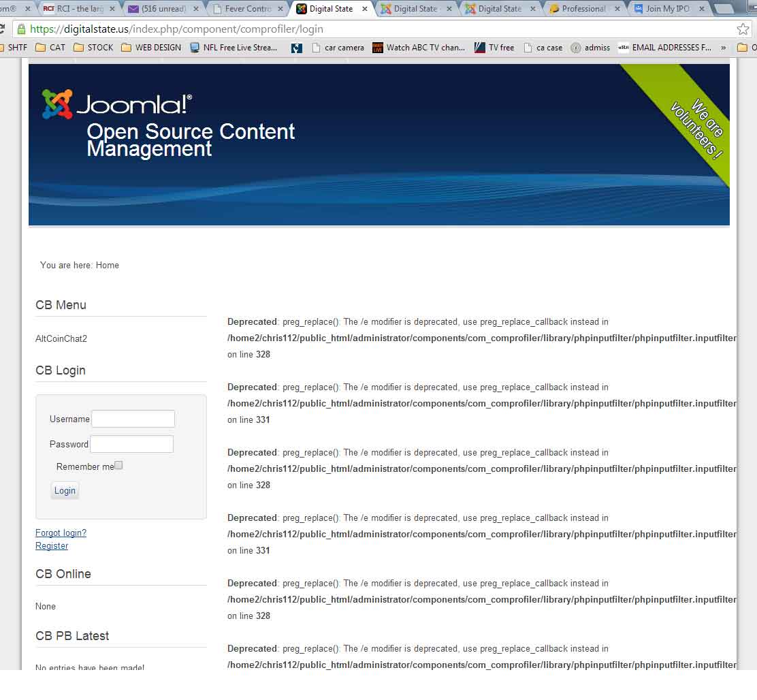Image resolution: width=757 pixels, height=700 pixels.
Task: Click the CB Menu heading
Action: 61,305
